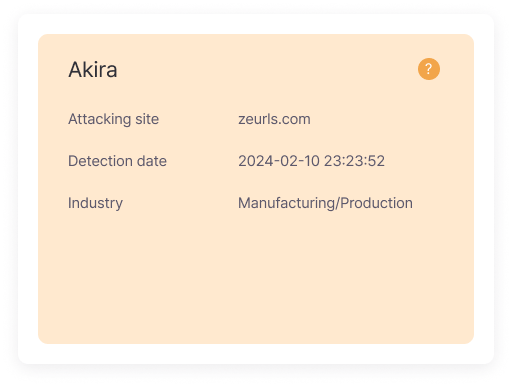Click the letter A in Akira heading

coord(75,70)
